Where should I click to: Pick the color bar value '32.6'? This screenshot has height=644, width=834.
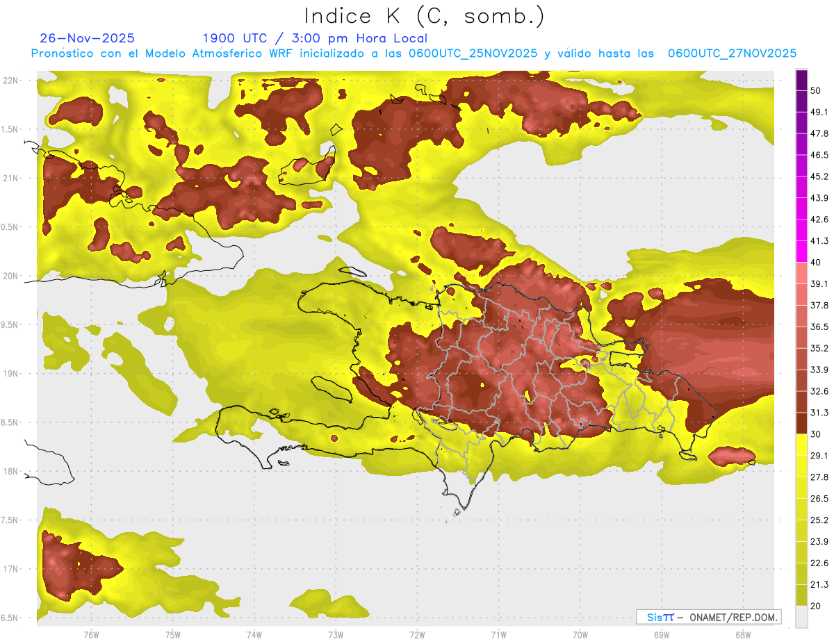point(819,391)
